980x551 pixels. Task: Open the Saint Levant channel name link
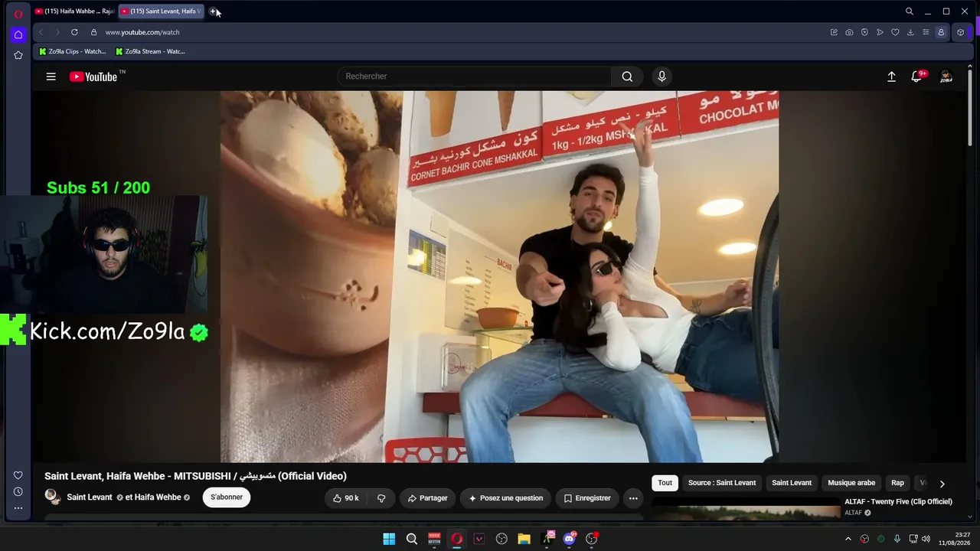pyautogui.click(x=90, y=497)
